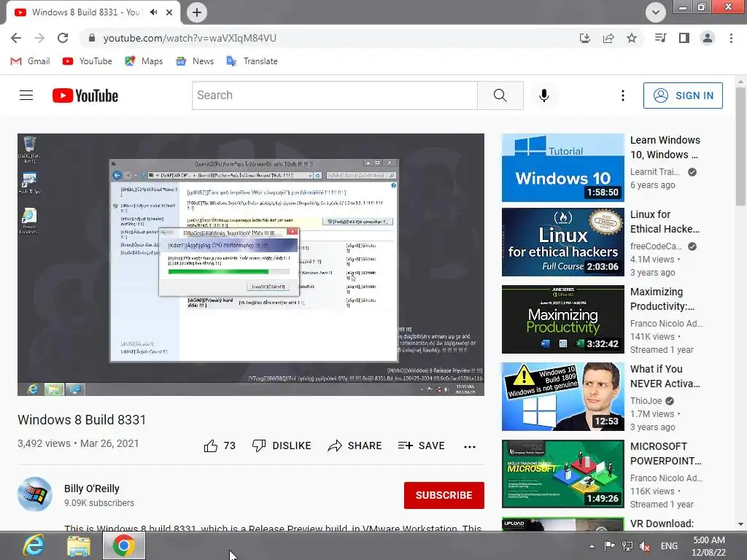This screenshot has height=560, width=747.
Task: Click the ENG language indicator
Action: point(669,546)
